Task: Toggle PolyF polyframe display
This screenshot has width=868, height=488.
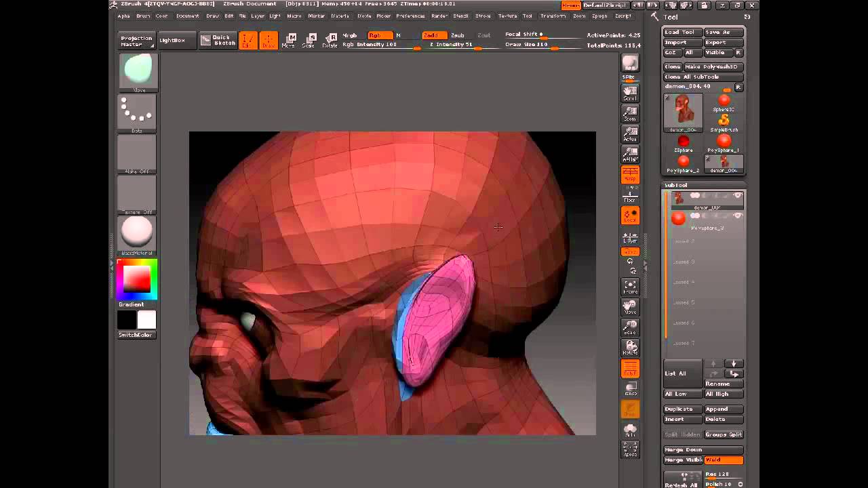Action: (630, 369)
